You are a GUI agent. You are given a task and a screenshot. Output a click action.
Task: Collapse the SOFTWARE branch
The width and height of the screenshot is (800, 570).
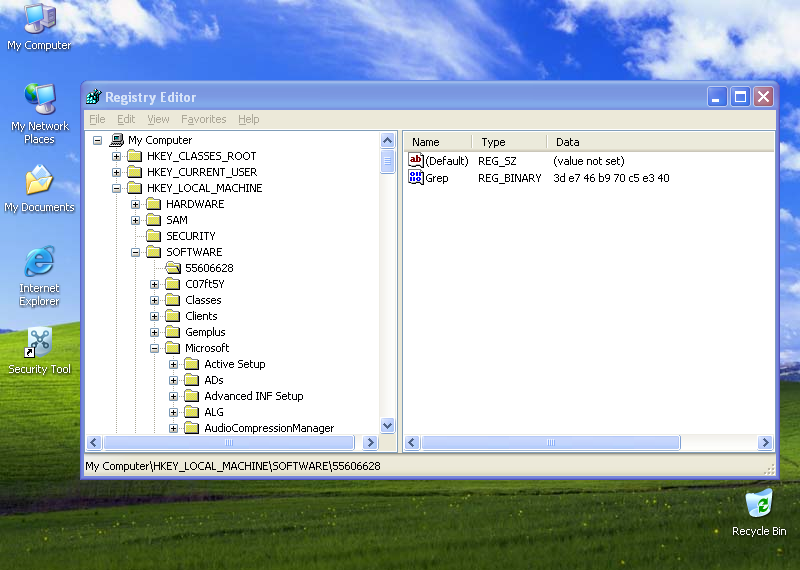(x=135, y=252)
